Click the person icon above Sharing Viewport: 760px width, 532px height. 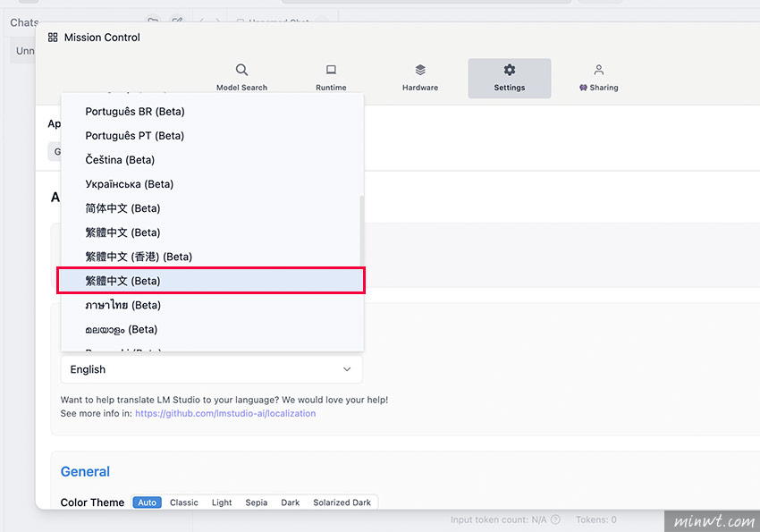(x=598, y=70)
